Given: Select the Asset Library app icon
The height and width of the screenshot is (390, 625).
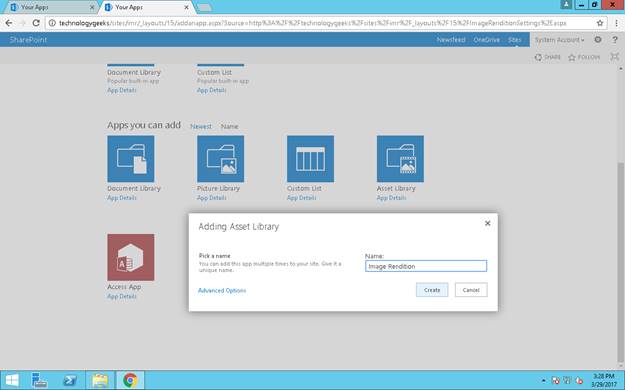Looking at the screenshot, I should click(x=400, y=159).
